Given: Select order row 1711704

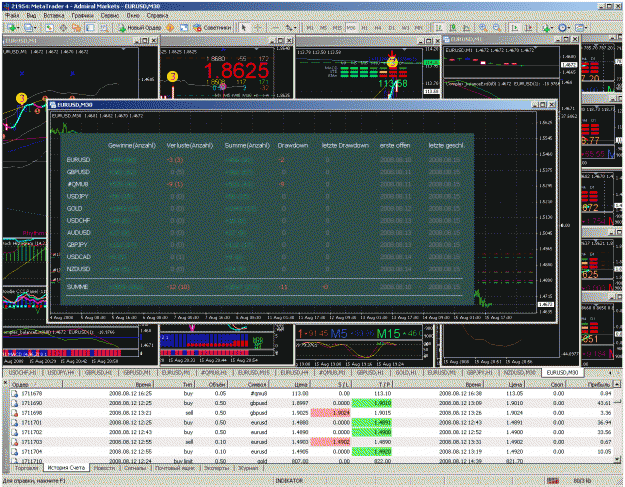Looking at the screenshot, I should pyautogui.click(x=312, y=452).
